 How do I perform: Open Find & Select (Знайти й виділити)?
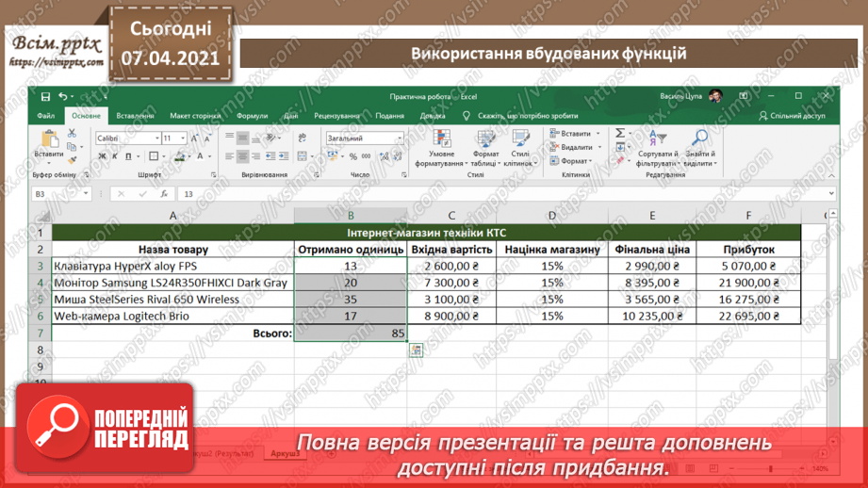tap(700, 148)
